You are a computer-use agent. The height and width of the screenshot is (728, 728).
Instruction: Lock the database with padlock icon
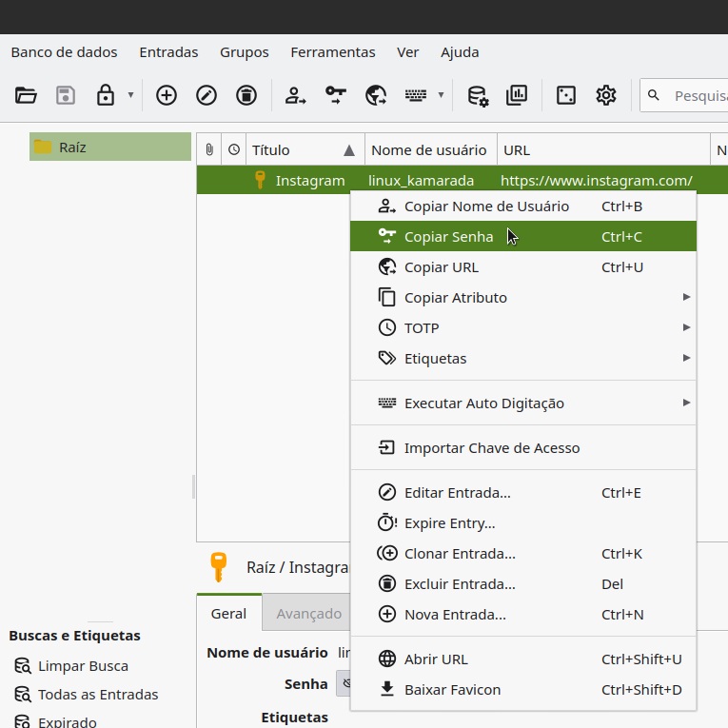tap(106, 96)
